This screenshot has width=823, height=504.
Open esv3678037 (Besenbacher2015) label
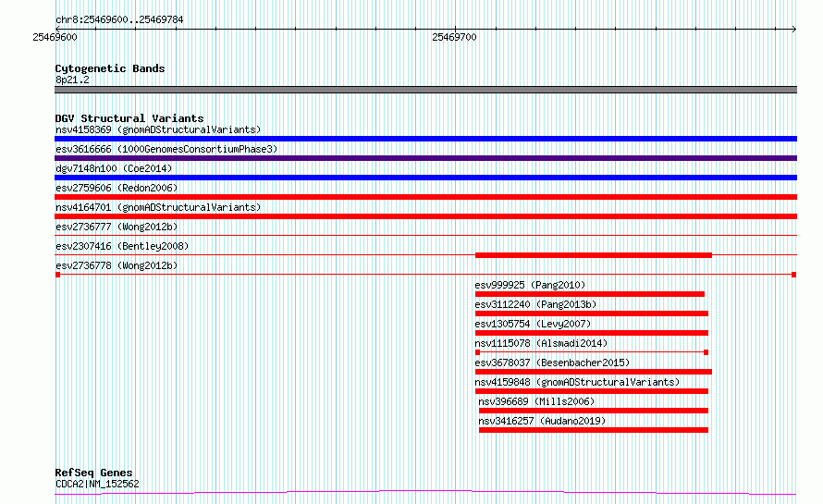pyautogui.click(x=552, y=363)
